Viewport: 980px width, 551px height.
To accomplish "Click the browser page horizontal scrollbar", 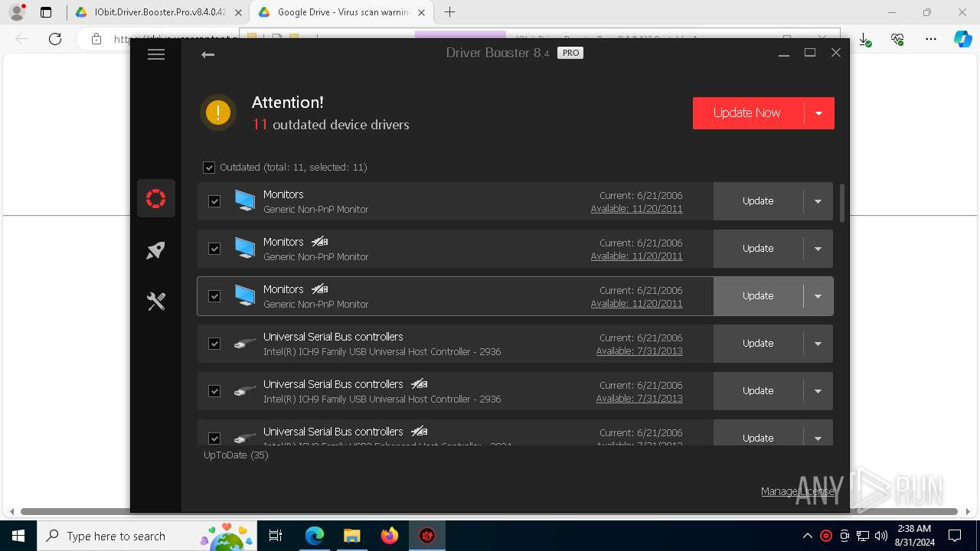I will coord(490,511).
